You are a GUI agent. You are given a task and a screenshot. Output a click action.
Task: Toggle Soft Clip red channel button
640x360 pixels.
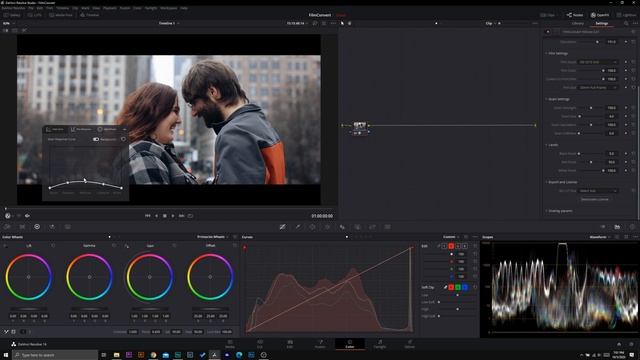point(451,287)
